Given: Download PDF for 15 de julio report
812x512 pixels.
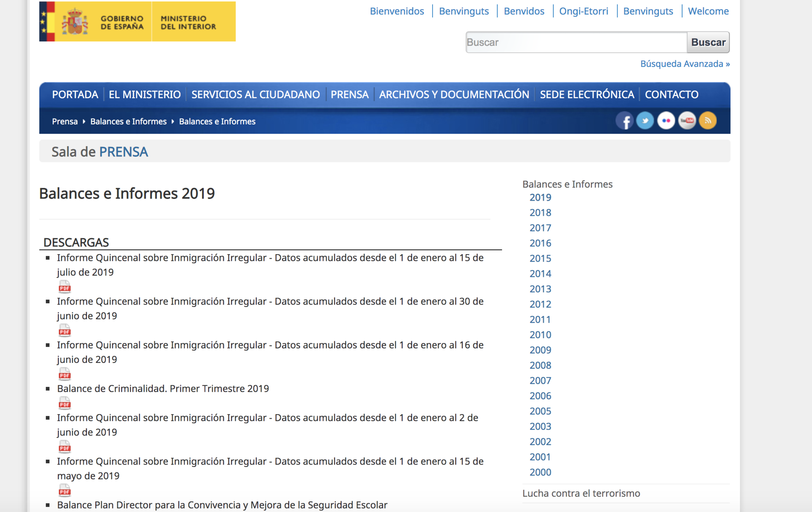Looking at the screenshot, I should [x=65, y=287].
